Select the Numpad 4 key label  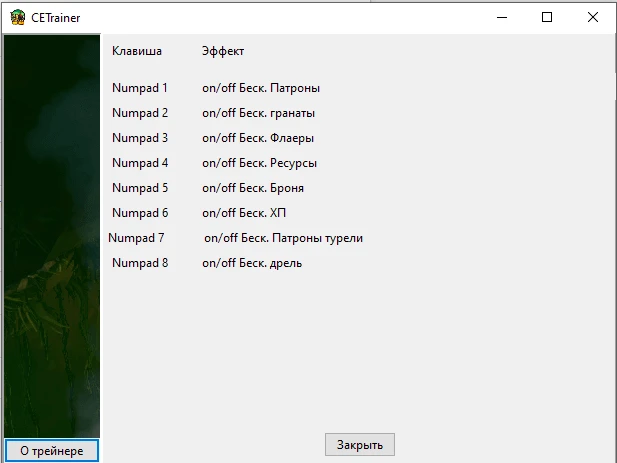point(140,163)
